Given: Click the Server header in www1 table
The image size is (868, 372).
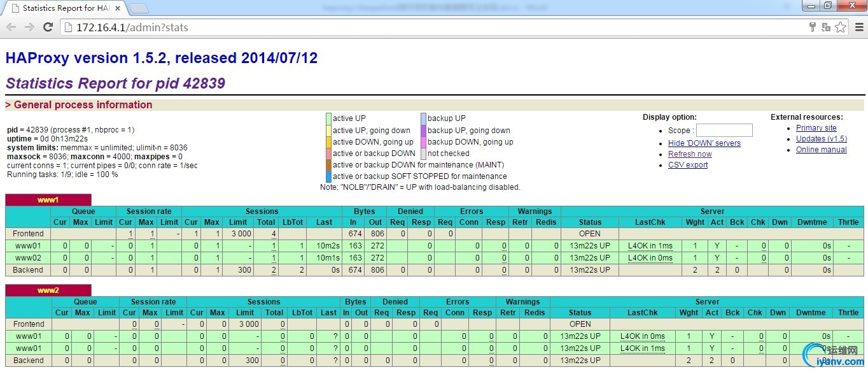Looking at the screenshot, I should [713, 211].
